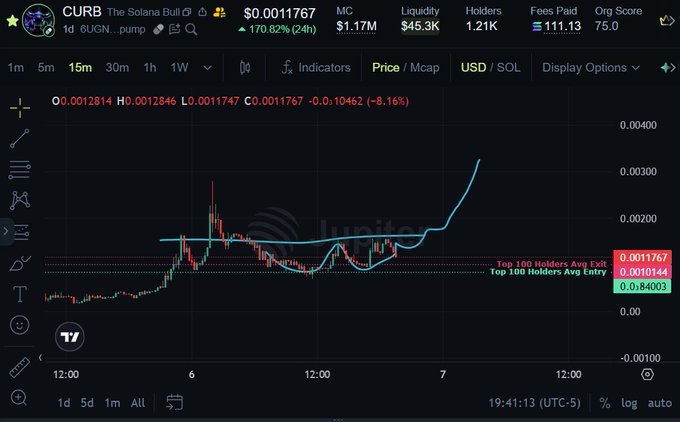Viewport: 680px width, 422px height.
Task: Set range to 1d
Action: click(x=64, y=403)
